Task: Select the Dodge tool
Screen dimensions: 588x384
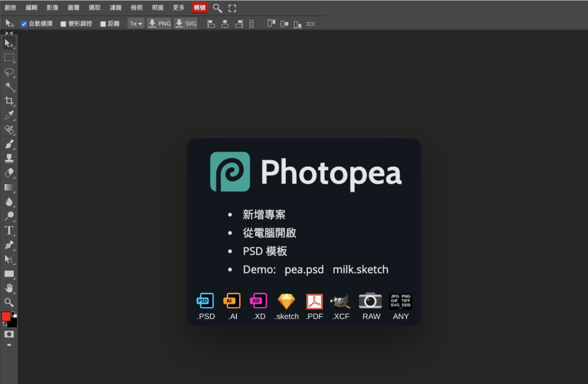Action: (9, 216)
